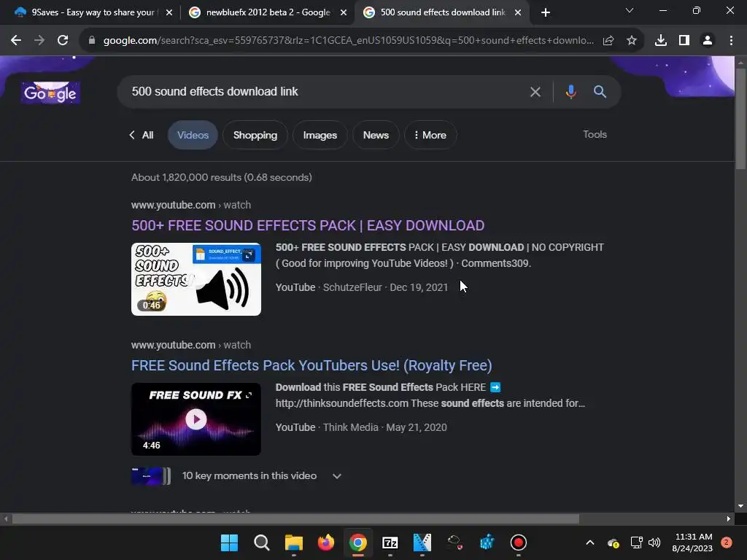
Task: Click Chrome icon in the taskbar
Action: point(357,542)
